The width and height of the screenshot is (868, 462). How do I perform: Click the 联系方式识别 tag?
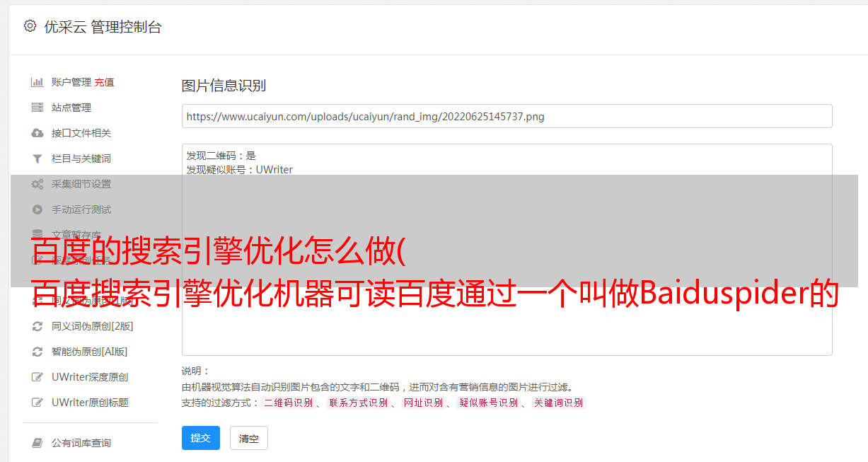point(359,403)
